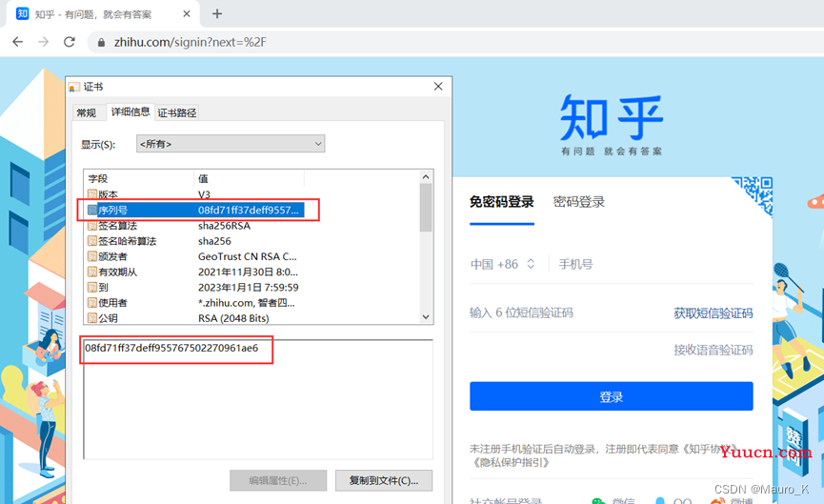
Task: Open the 显示 <所有> dropdown
Action: point(231,144)
